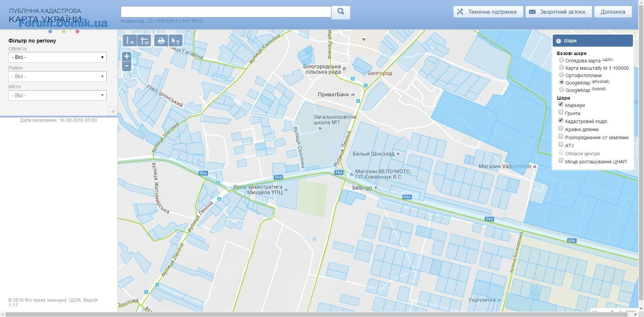Click the Білогородська сільська рада marker icon
This screenshot has height=317, width=644.
(344, 69)
